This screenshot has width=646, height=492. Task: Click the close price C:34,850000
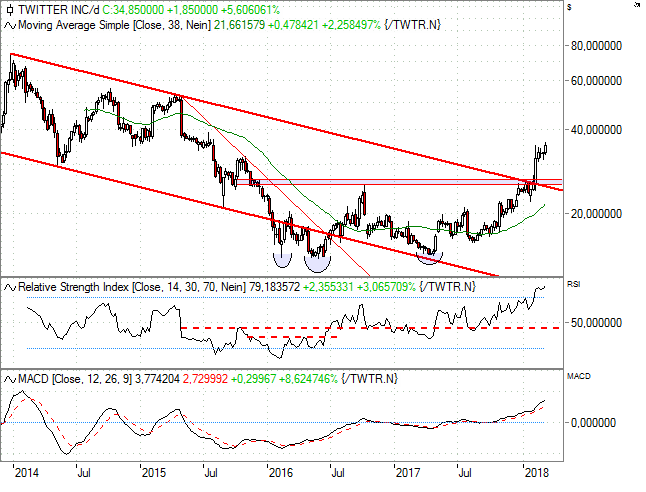coord(133,9)
